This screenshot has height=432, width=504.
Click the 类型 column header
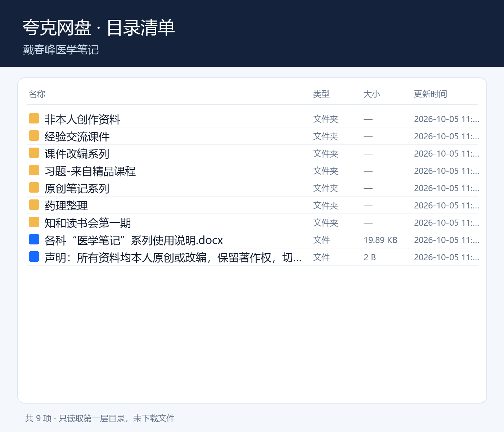click(x=321, y=94)
